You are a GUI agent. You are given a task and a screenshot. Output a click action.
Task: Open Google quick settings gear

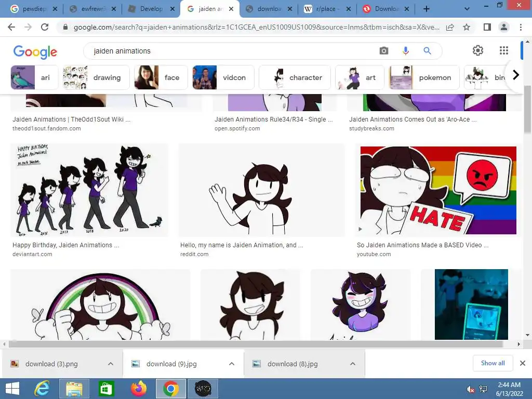478,50
